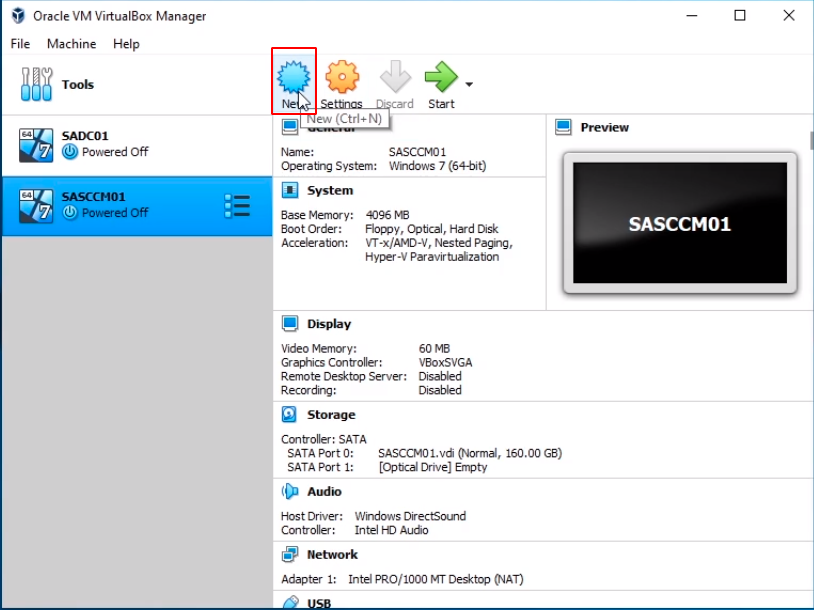Click the SASCCM01.vdi disk entry
The image size is (814, 610).
(470, 453)
